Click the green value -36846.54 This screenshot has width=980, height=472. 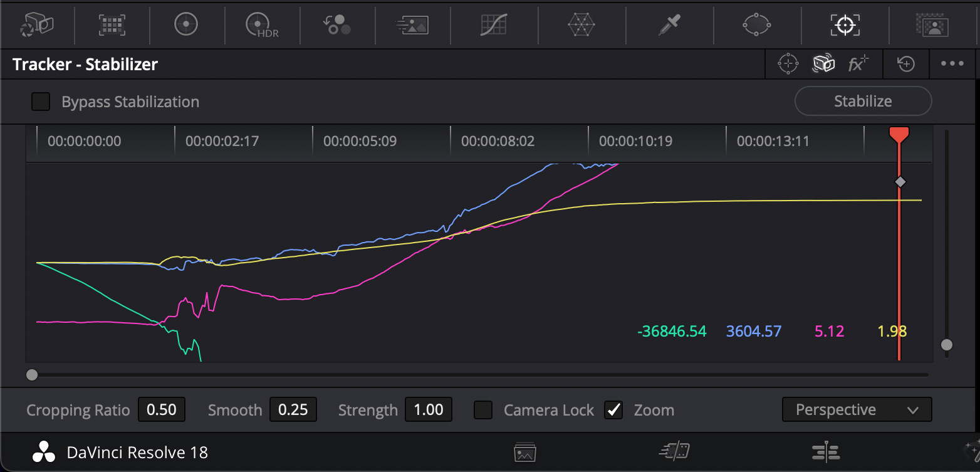[672, 332]
